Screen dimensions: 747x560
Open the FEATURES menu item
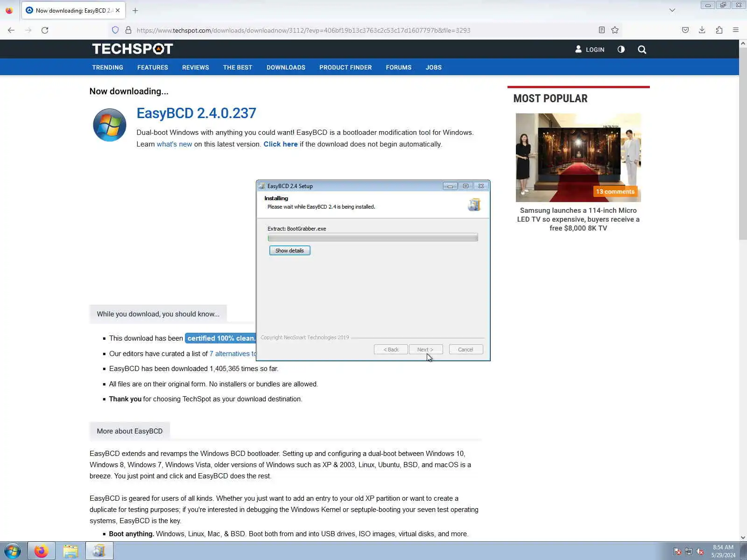pos(153,67)
